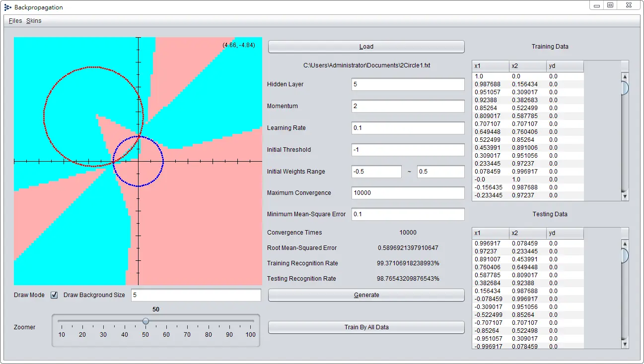
Task: Open the Files menu
Action: (x=15, y=21)
